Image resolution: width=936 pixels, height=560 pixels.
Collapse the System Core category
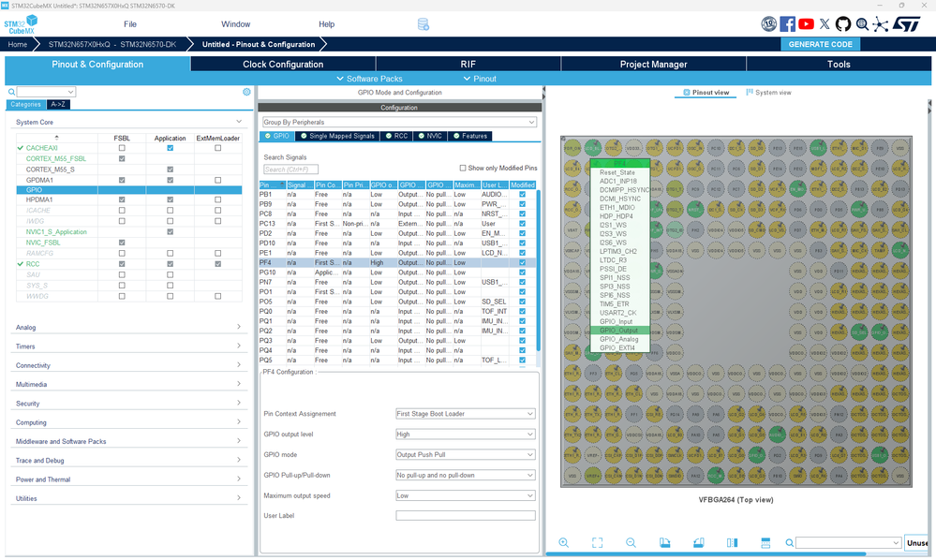[x=239, y=122]
